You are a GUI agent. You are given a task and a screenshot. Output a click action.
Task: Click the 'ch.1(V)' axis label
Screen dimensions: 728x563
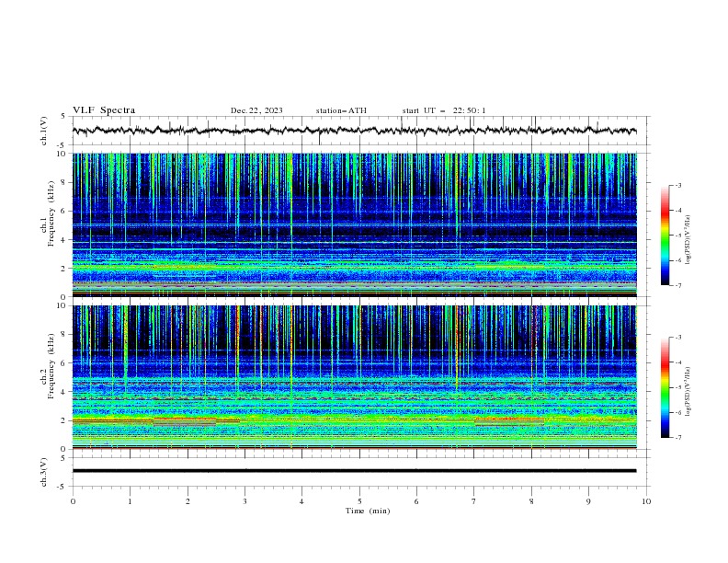[x=44, y=131]
